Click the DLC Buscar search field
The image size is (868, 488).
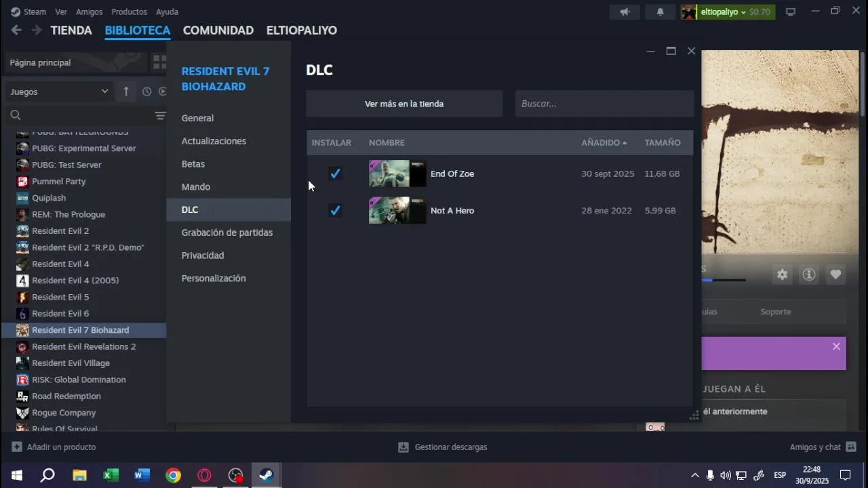pyautogui.click(x=604, y=104)
